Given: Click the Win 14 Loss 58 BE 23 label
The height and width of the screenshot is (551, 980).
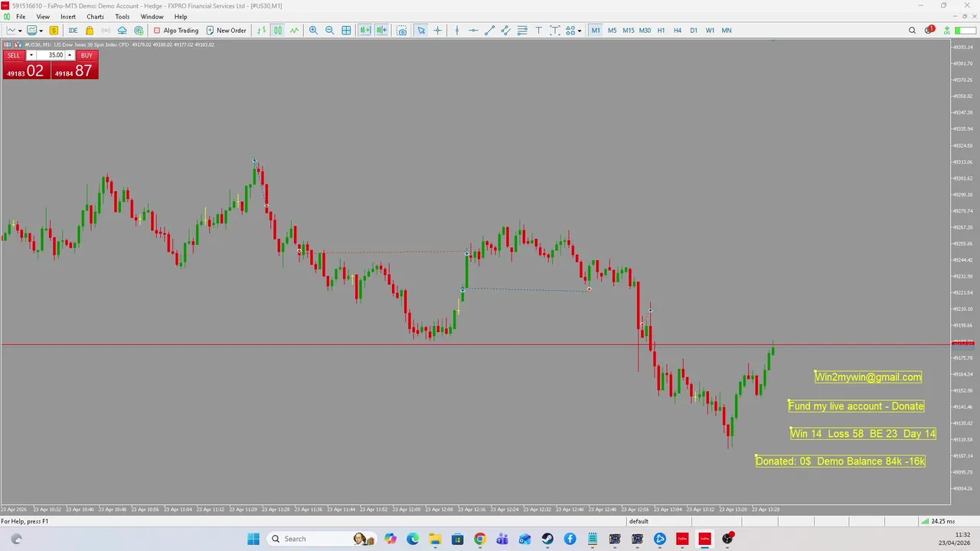Looking at the screenshot, I should point(863,433).
